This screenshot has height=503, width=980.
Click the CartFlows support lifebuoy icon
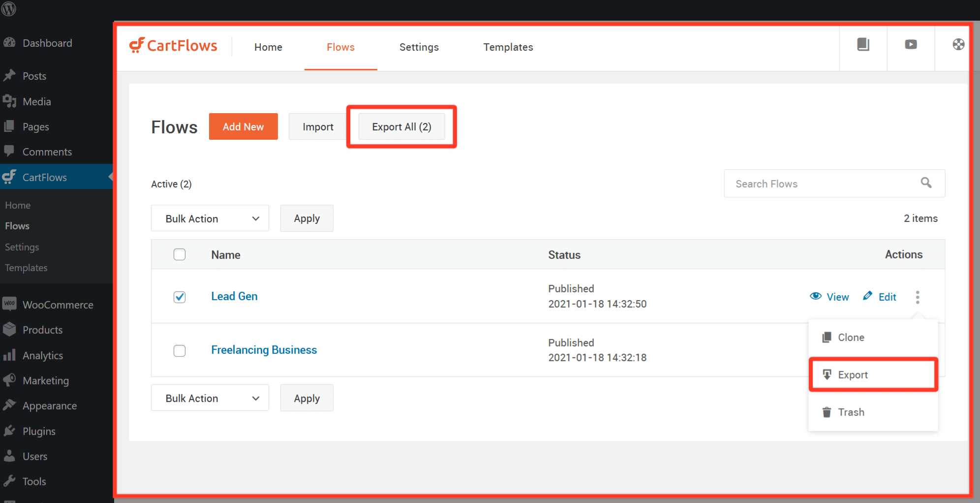[x=958, y=44]
